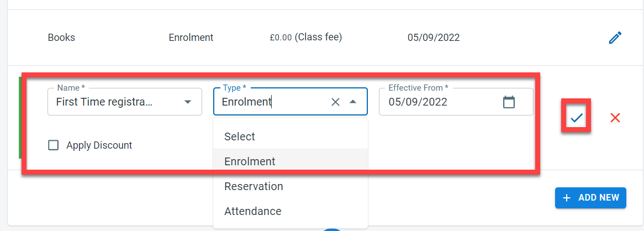Cancel the new row with the red X
644x231 pixels.
(615, 117)
